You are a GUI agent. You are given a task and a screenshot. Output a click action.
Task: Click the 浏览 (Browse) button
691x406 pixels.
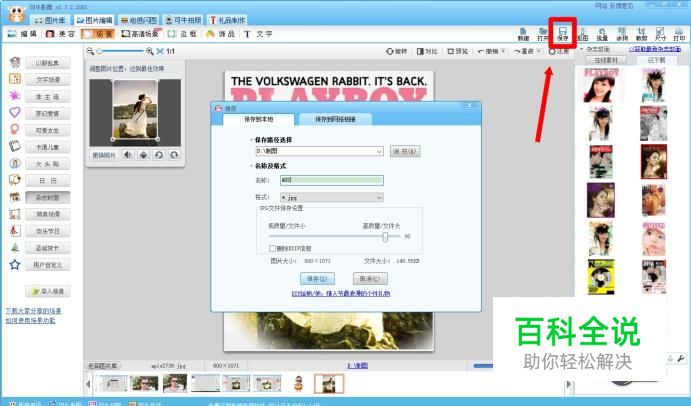pyautogui.click(x=405, y=151)
